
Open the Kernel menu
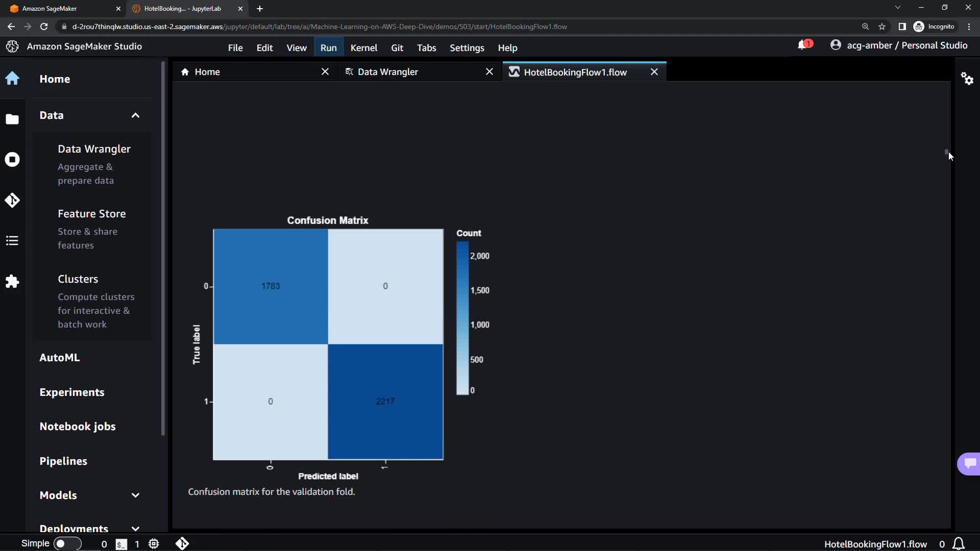(x=363, y=47)
